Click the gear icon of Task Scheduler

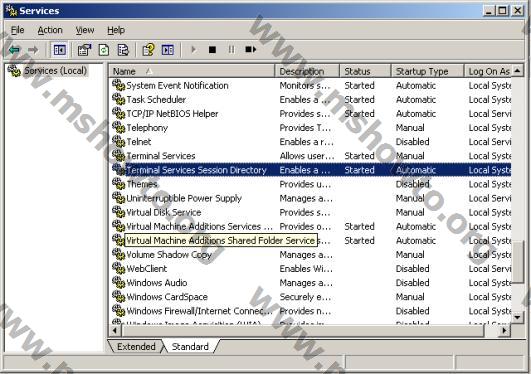click(119, 99)
